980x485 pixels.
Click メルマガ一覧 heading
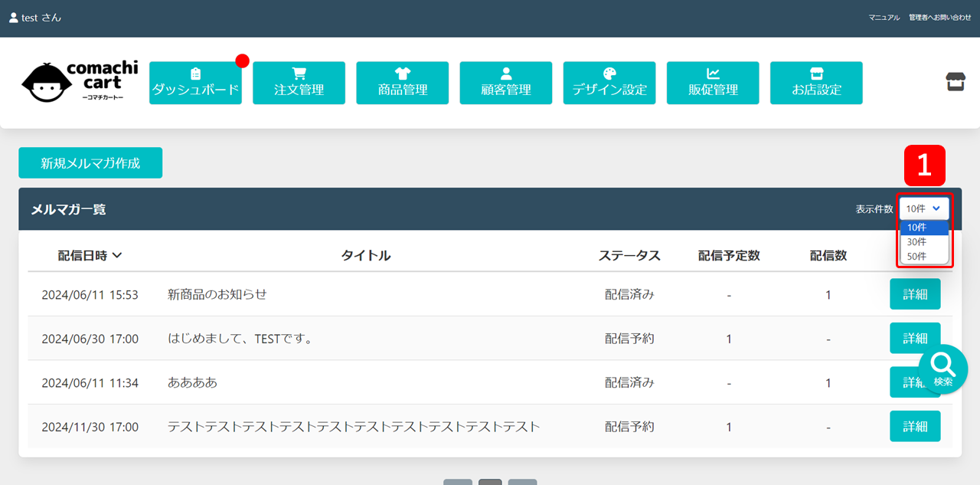[68, 208]
